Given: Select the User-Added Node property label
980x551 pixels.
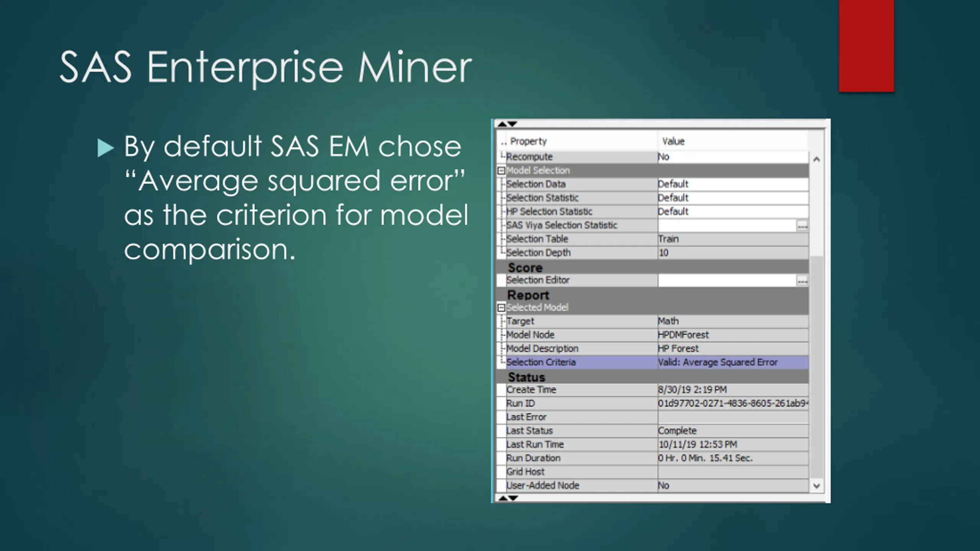Looking at the screenshot, I should tap(542, 486).
